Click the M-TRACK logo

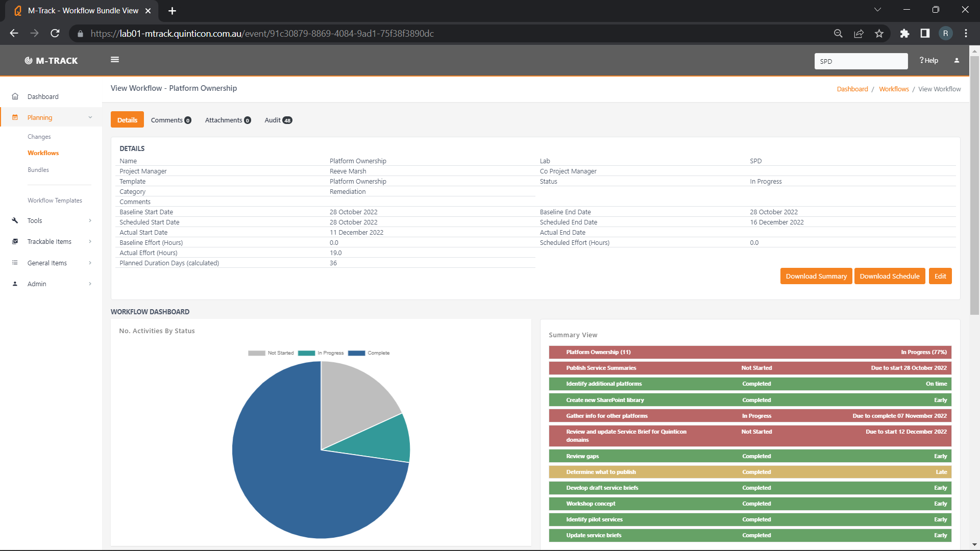pyautogui.click(x=51, y=60)
